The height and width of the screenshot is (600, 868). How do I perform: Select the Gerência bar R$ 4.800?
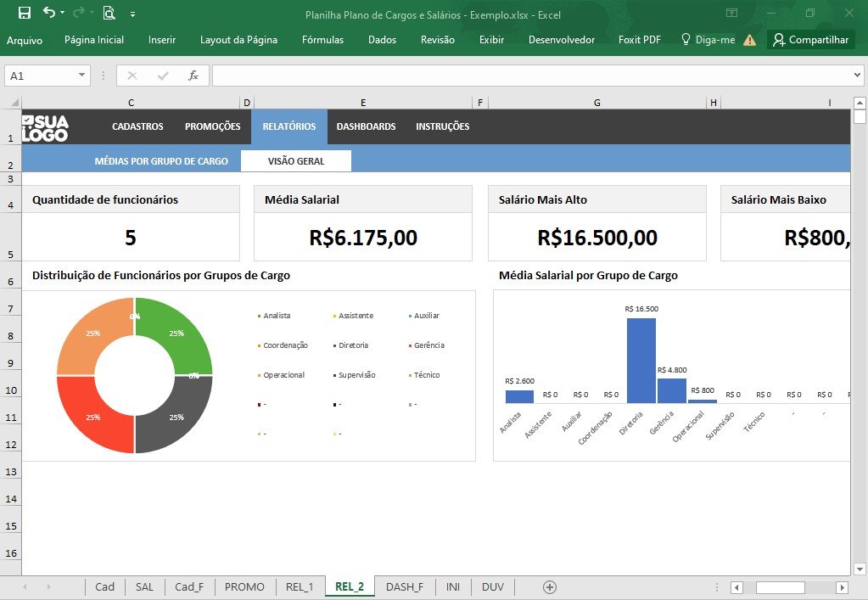click(671, 390)
